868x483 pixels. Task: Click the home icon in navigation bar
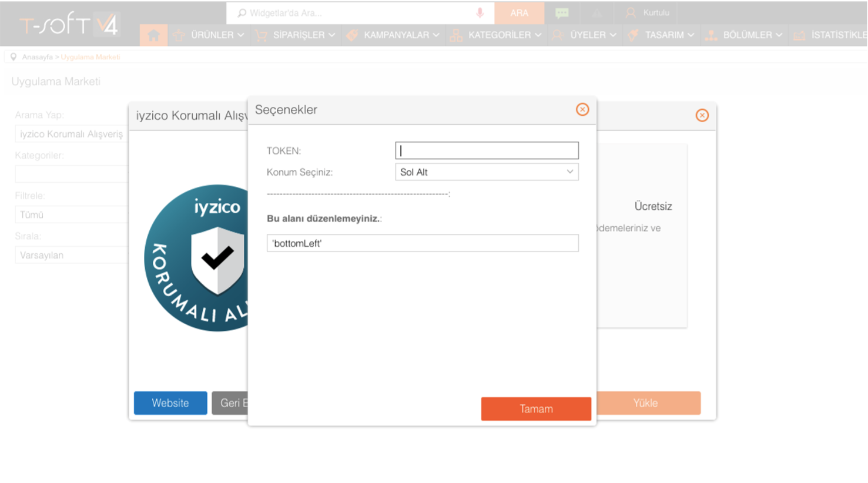pyautogui.click(x=153, y=35)
